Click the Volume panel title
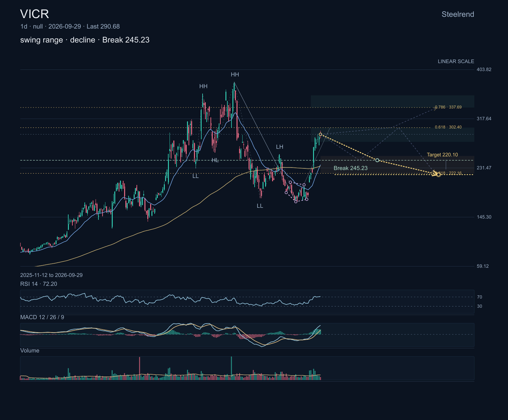 tap(30, 351)
